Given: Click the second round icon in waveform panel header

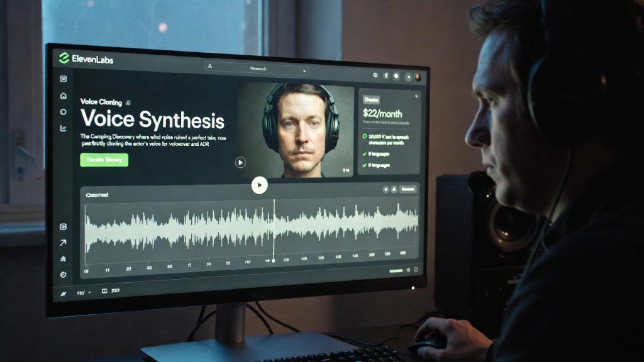Looking at the screenshot, I should point(394,189).
